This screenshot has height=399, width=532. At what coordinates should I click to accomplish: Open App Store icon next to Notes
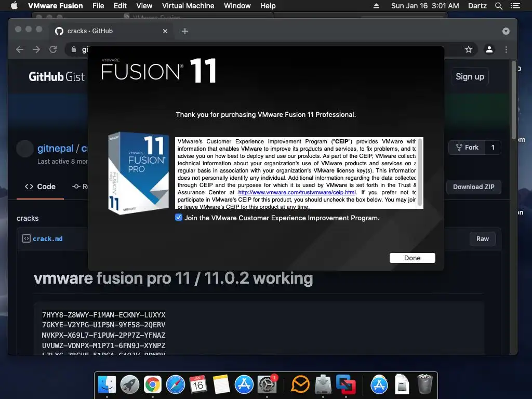(244, 385)
